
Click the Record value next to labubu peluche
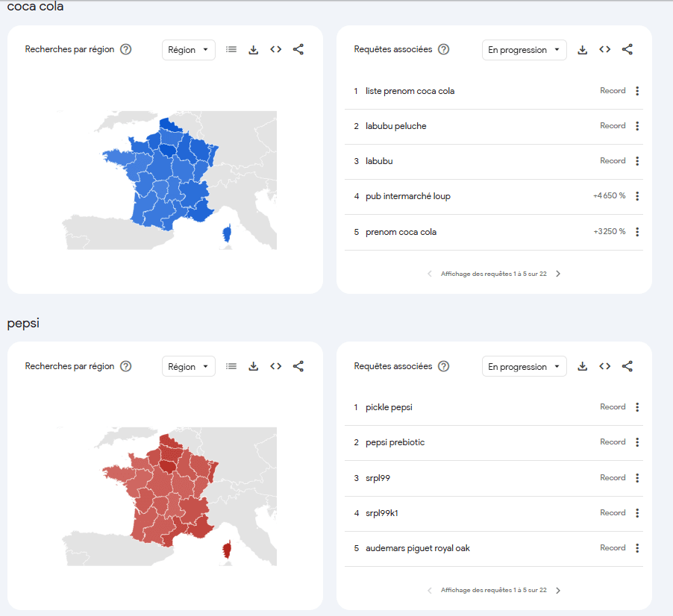click(613, 126)
